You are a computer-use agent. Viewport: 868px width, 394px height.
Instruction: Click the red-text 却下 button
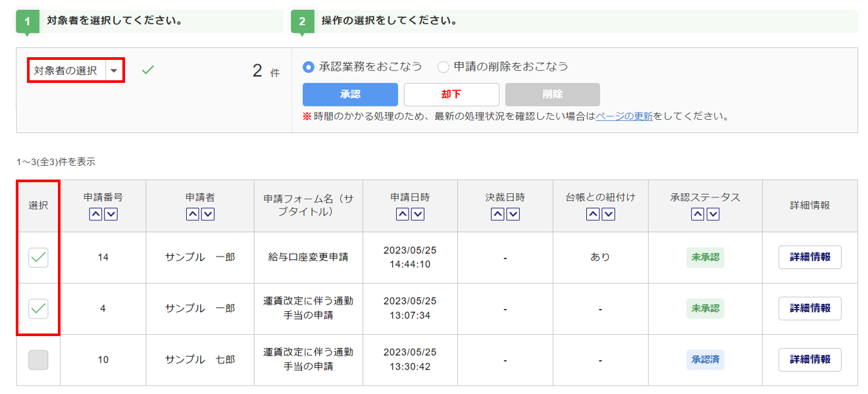pos(451,95)
